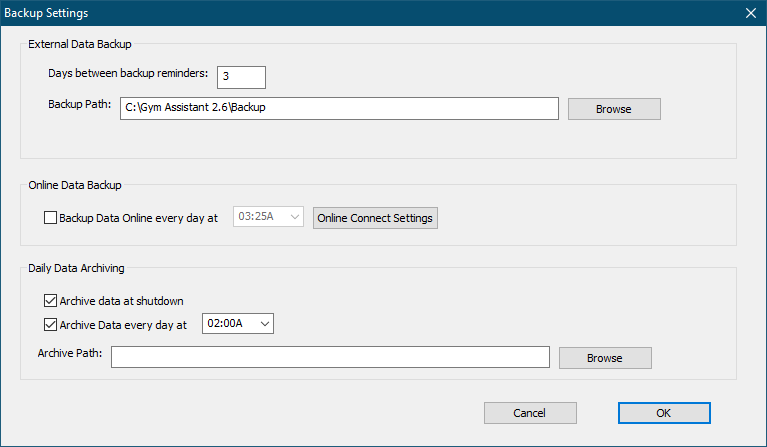The height and width of the screenshot is (447, 767).
Task: Click the Backup Path text field
Action: pos(338,108)
